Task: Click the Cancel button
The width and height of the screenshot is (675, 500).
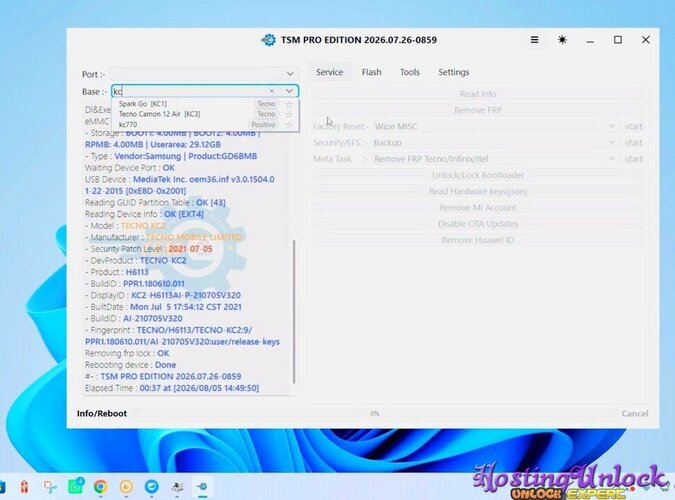Action: tap(635, 413)
